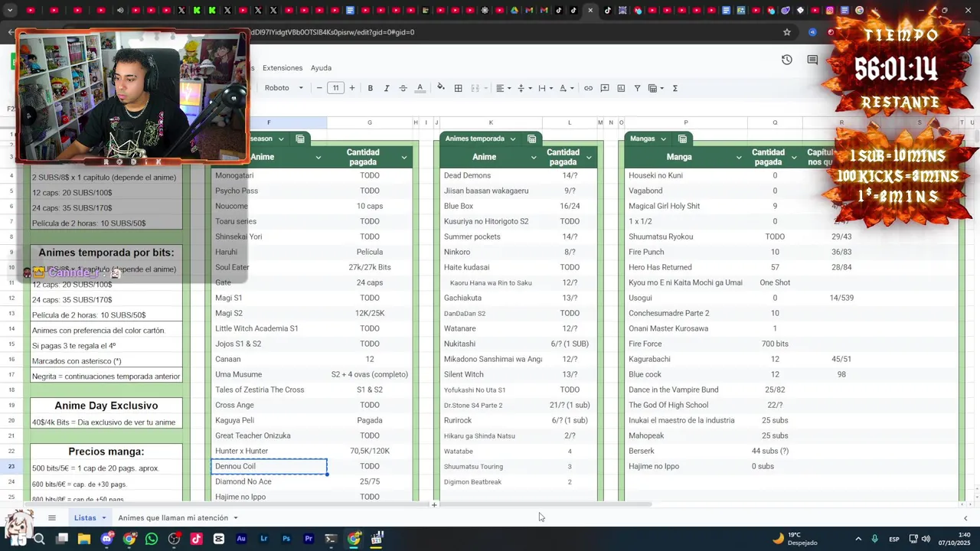This screenshot has width=980, height=551.
Task: Click table view icon next to Mangas
Action: (682, 139)
